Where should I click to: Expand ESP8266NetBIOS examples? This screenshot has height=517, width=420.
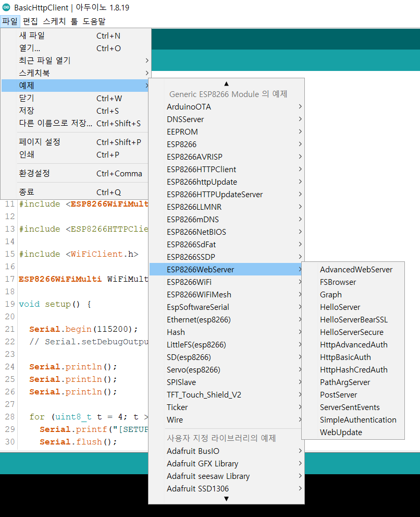[x=226, y=232]
